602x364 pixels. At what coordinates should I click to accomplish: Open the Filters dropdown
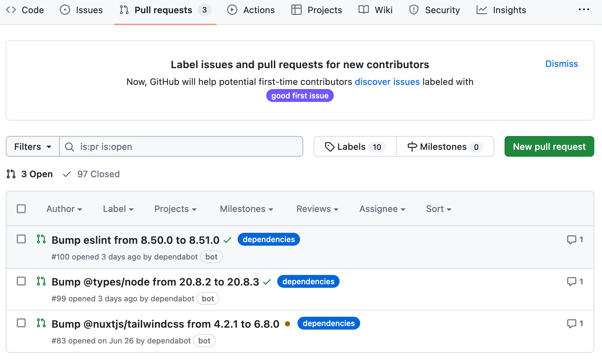(33, 147)
